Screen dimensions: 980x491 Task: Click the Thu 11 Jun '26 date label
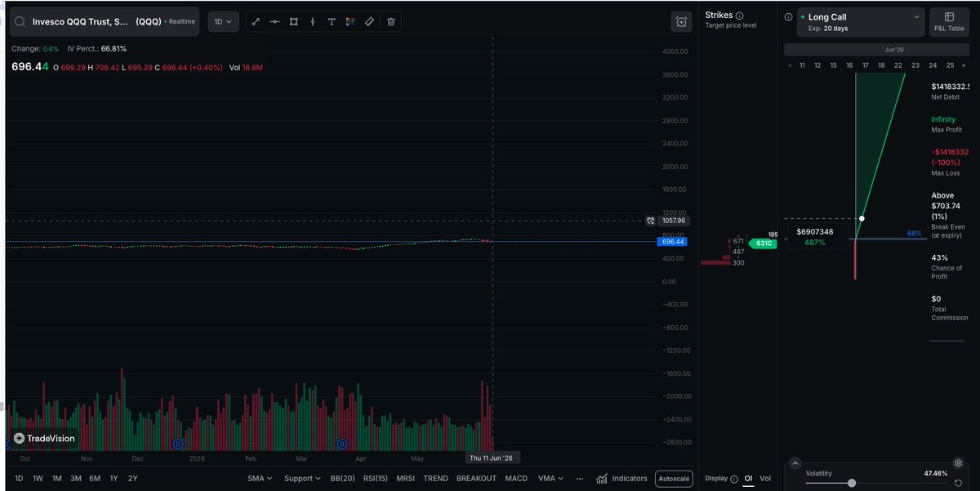pyautogui.click(x=491, y=458)
